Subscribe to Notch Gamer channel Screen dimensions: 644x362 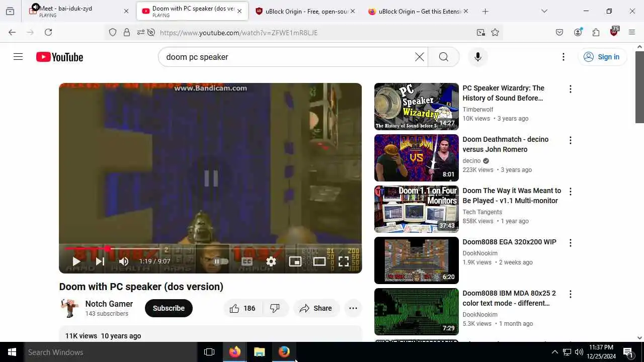pos(169,308)
